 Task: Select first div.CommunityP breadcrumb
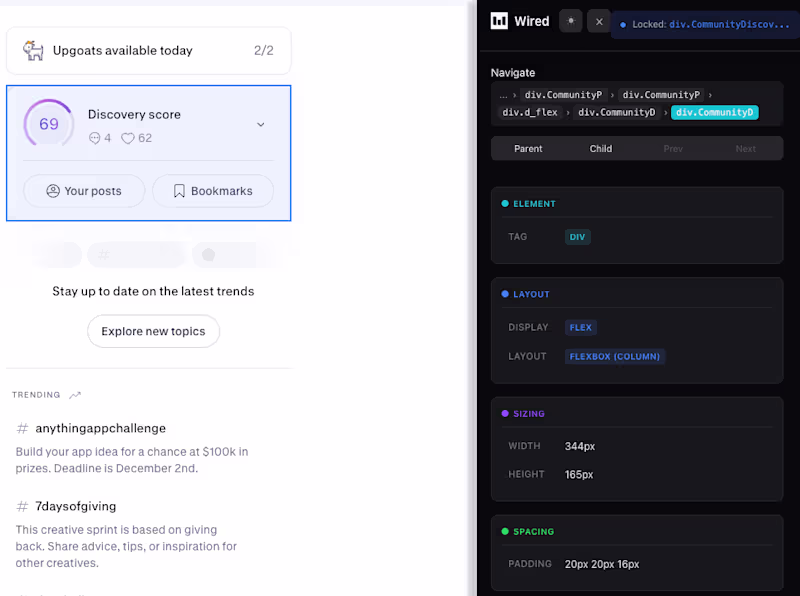point(563,95)
